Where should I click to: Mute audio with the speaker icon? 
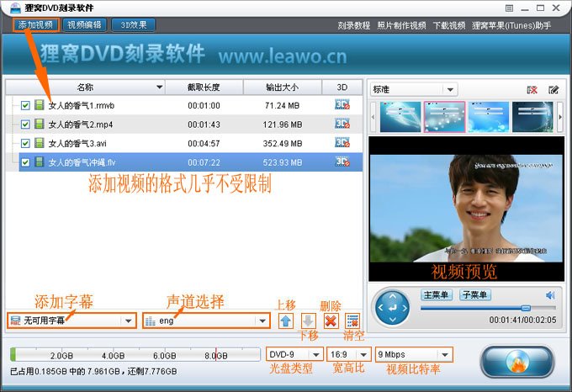pos(550,295)
